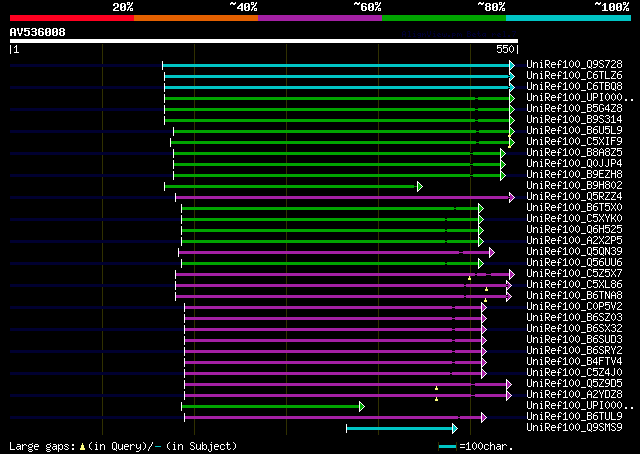Select the UniRef100_A2YDZ8 label
The height and width of the screenshot is (454, 640).
(574, 395)
